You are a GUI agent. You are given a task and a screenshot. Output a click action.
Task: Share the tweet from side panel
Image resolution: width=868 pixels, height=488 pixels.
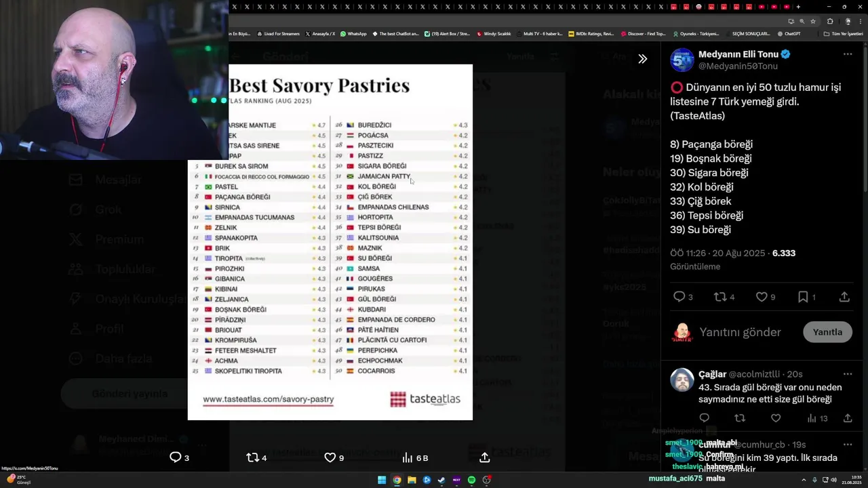pyautogui.click(x=844, y=297)
